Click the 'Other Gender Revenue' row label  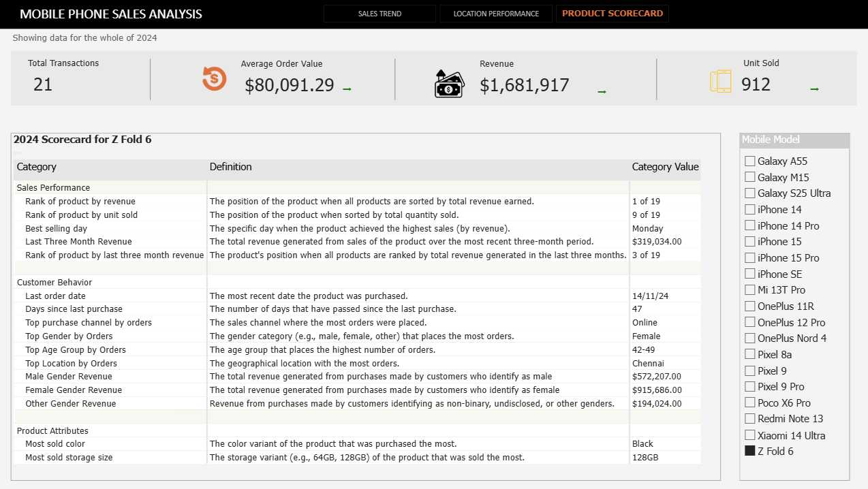[x=71, y=404]
